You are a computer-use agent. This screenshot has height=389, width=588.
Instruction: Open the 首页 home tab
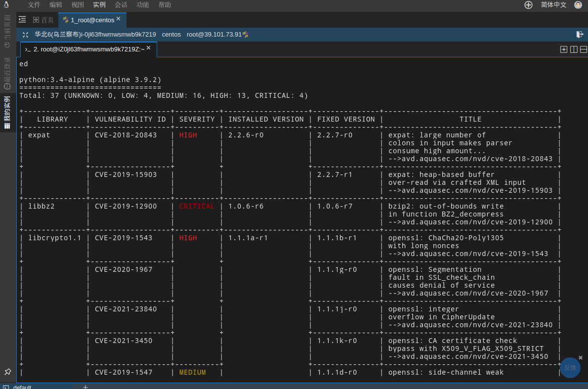click(x=43, y=20)
